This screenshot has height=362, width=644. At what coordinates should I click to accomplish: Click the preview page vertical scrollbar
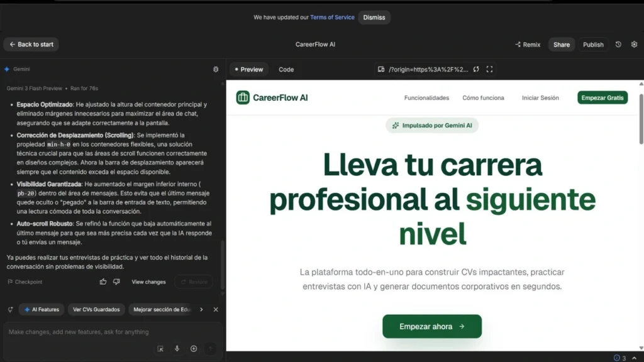click(x=641, y=119)
